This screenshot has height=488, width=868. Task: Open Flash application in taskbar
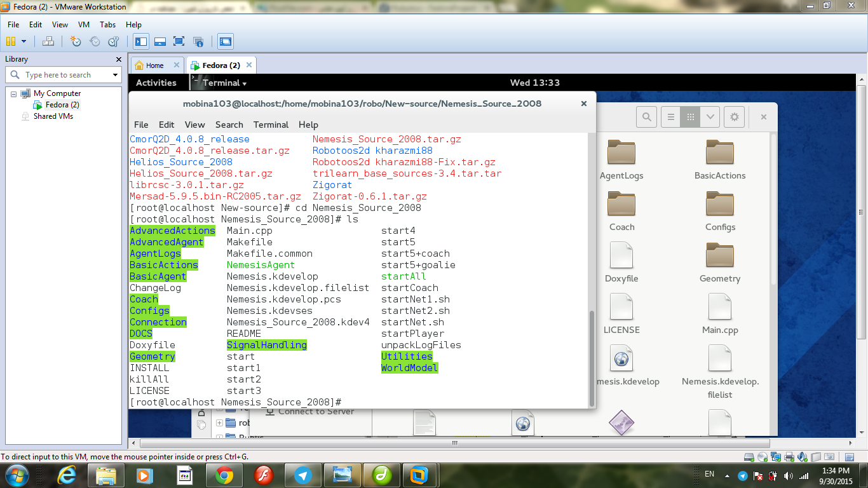263,475
